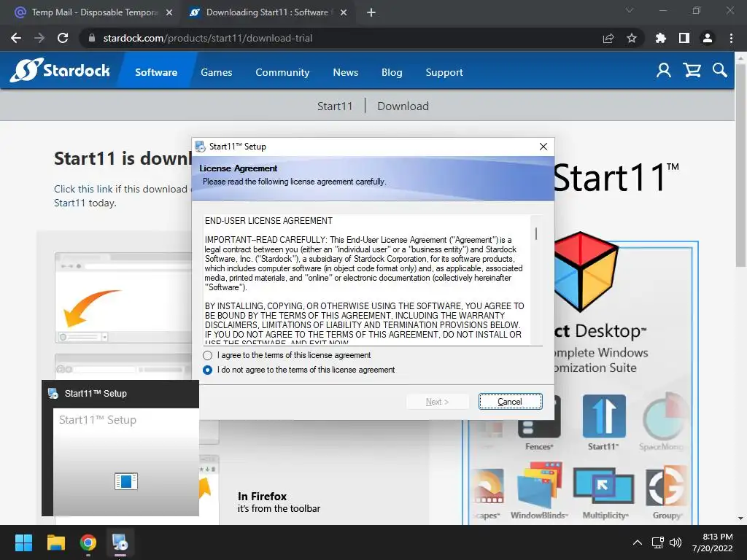
Task: Click the Start11 product icon in suite
Action: [604, 416]
